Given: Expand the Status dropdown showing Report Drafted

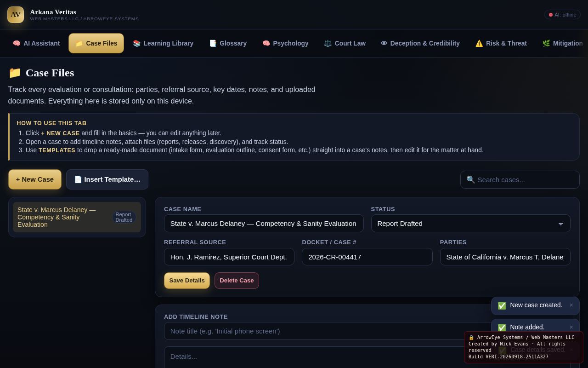Looking at the screenshot, I should click(x=470, y=224).
